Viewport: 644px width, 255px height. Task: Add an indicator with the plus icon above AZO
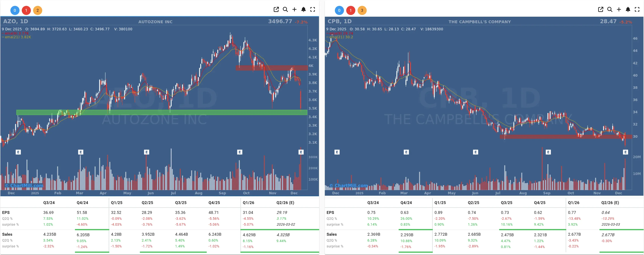click(x=295, y=9)
